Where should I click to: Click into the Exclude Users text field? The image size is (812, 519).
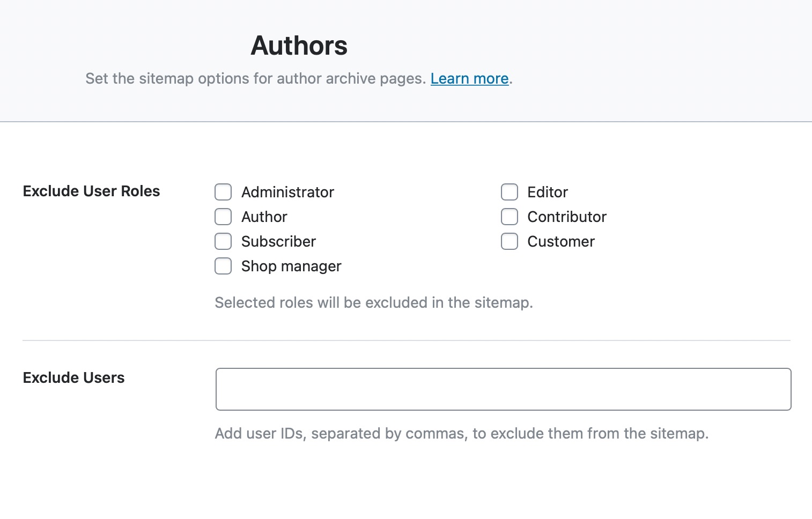tap(503, 389)
